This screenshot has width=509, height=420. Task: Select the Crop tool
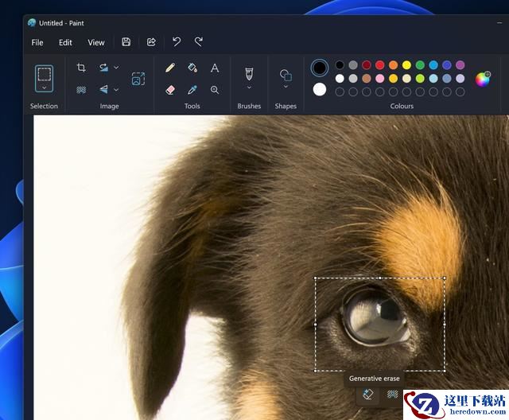pos(81,68)
